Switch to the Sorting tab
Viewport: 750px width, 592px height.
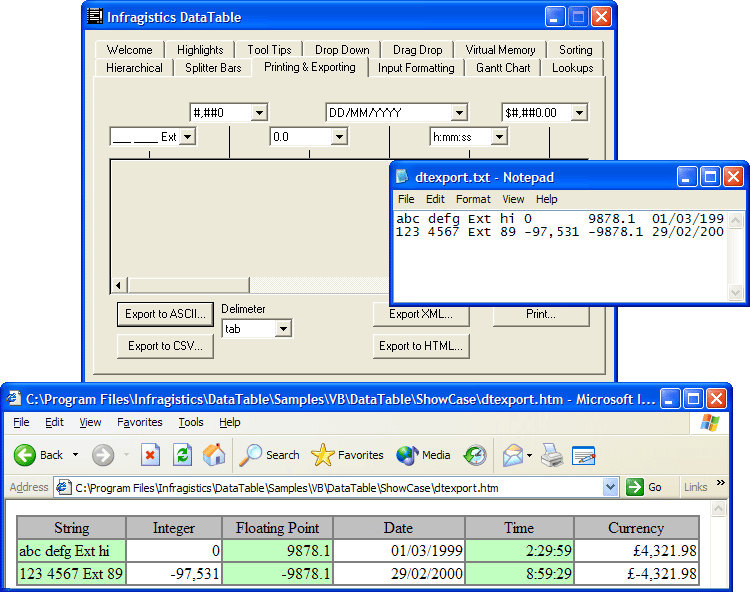(x=575, y=50)
